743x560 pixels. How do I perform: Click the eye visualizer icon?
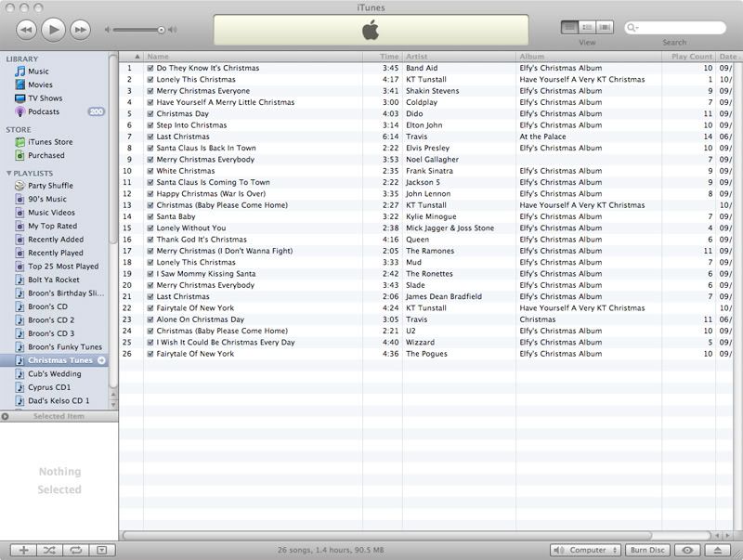tap(687, 550)
